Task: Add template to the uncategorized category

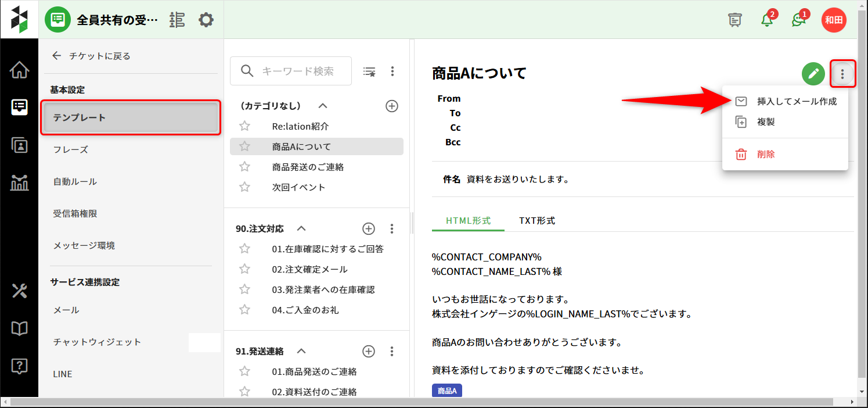Action: 392,106
